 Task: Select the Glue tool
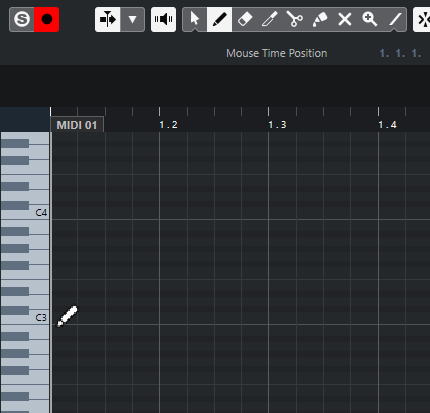point(320,20)
